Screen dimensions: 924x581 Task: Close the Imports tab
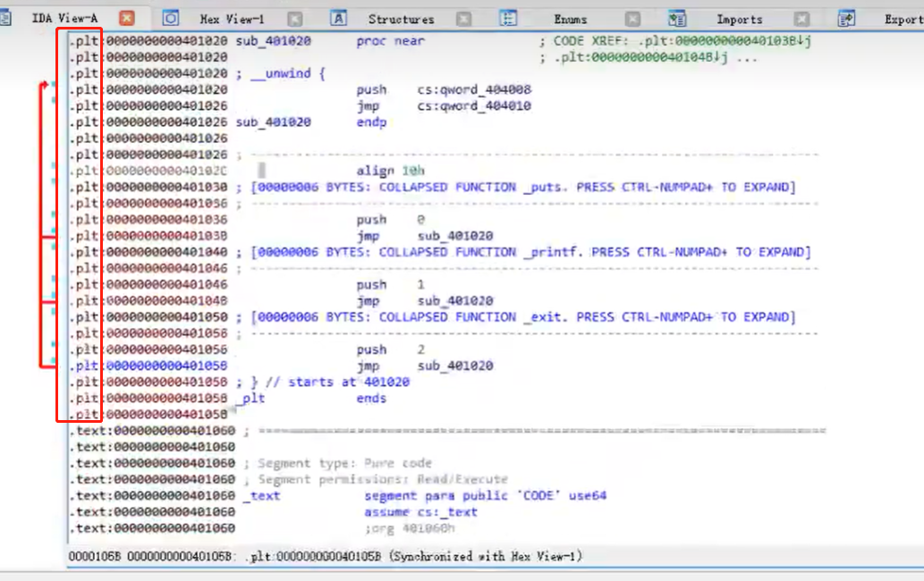tap(802, 19)
